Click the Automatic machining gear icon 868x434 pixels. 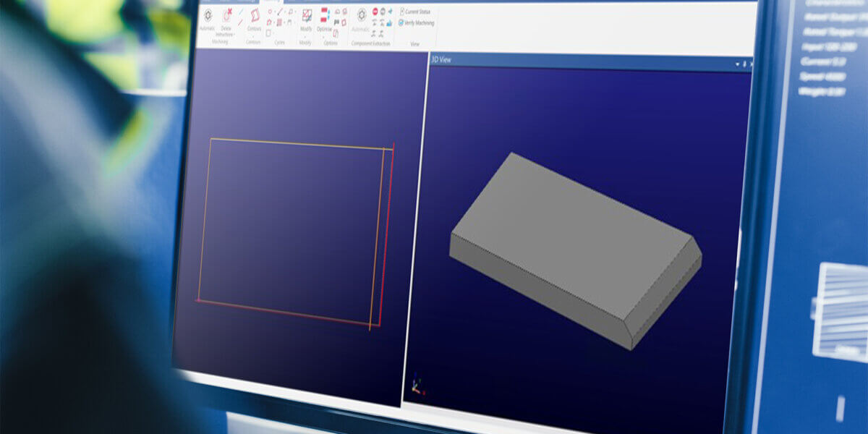[x=208, y=15]
